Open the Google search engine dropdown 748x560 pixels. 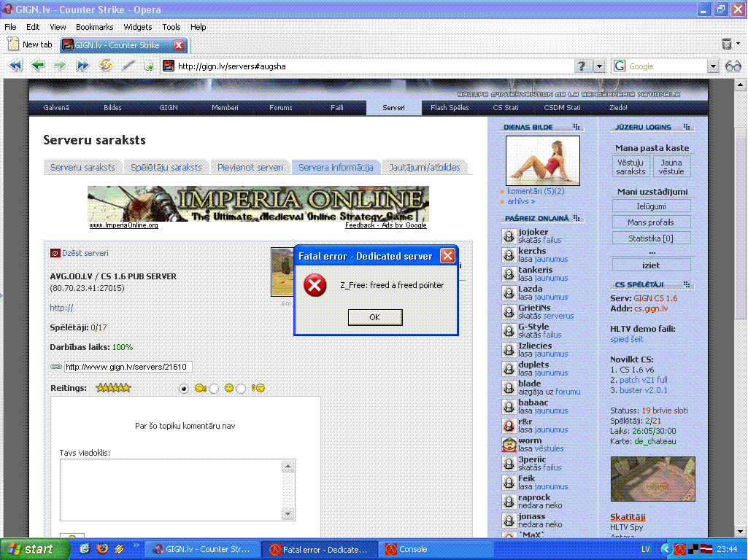pos(713,66)
